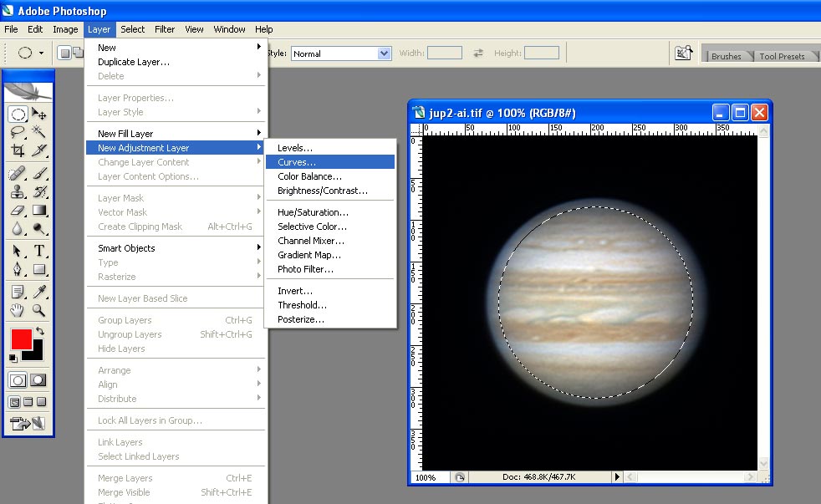Image resolution: width=821 pixels, height=504 pixels.
Task: Select the Gradient tool
Action: (x=38, y=210)
